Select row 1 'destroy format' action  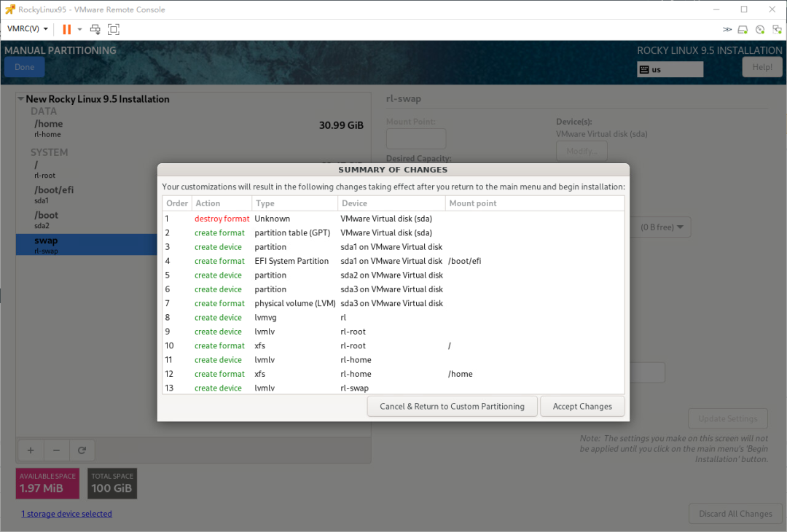click(222, 219)
